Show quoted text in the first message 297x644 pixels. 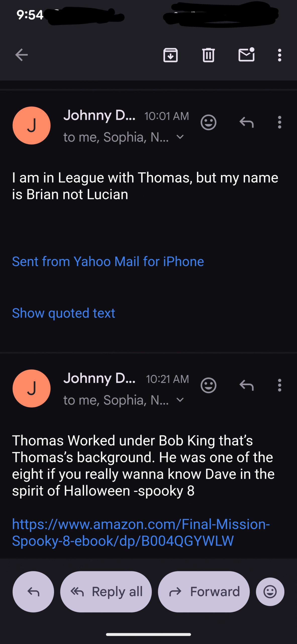[64, 313]
